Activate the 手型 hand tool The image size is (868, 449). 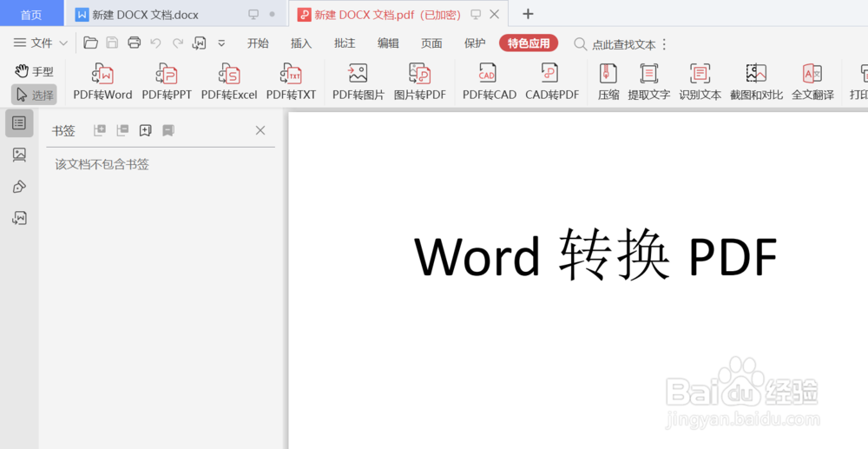coord(35,71)
